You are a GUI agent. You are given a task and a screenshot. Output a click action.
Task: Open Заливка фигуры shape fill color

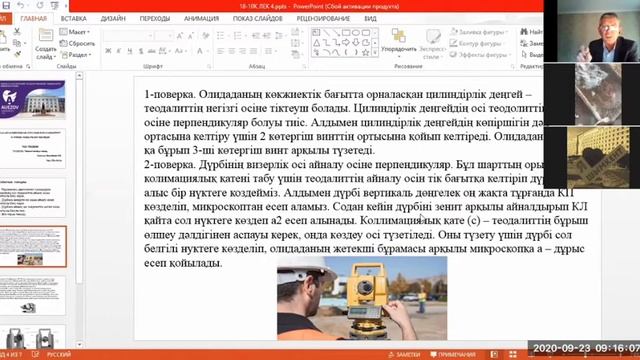point(479,32)
